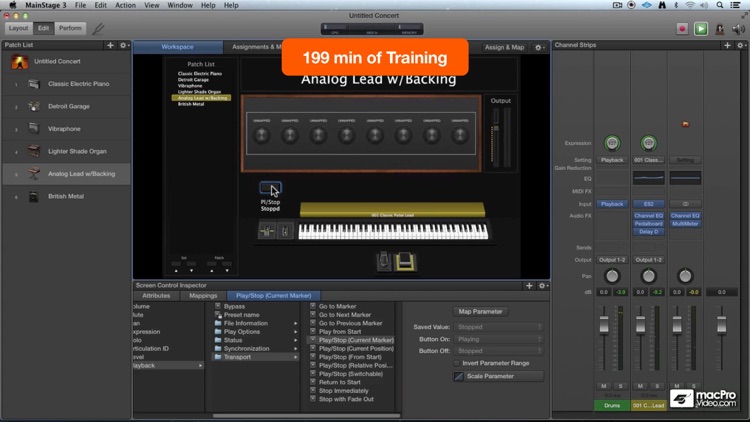Mute the 001 C...Lead channel strip
Screen dimensions: 750x422
click(x=640, y=386)
